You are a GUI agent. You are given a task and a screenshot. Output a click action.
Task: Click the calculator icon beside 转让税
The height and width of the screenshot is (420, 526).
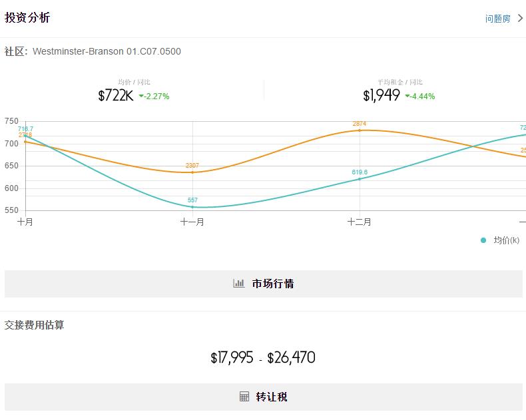click(244, 397)
